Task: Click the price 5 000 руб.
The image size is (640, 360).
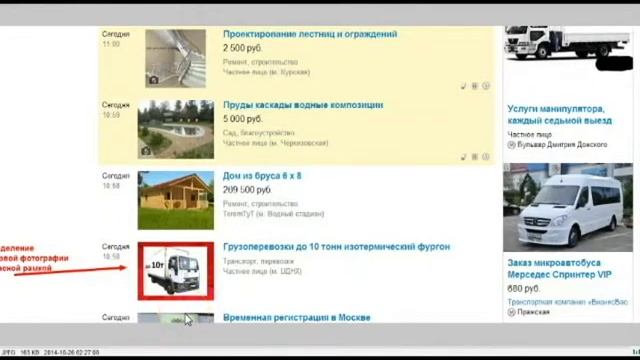Action: [x=242, y=119]
